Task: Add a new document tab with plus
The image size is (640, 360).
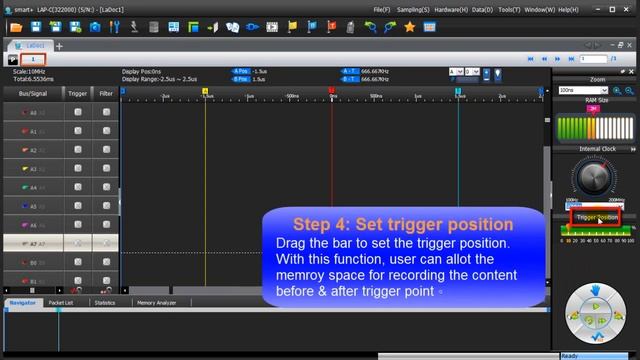Action: pyautogui.click(x=59, y=46)
